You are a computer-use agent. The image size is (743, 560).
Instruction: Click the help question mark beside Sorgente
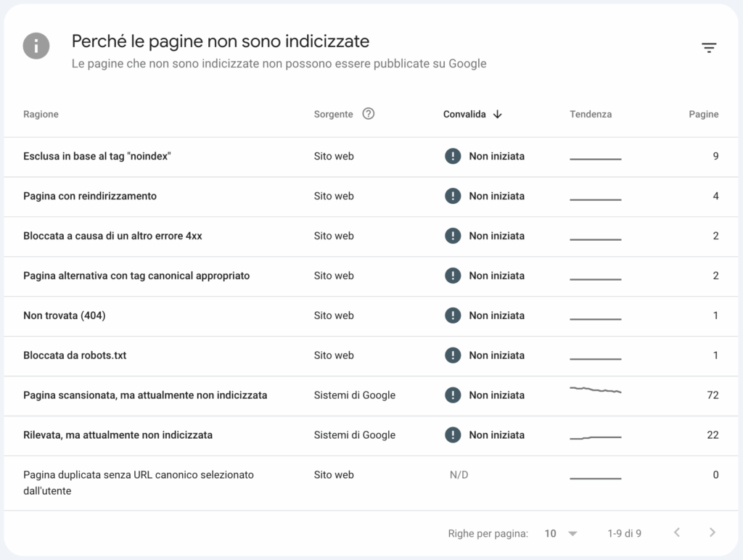(x=368, y=114)
